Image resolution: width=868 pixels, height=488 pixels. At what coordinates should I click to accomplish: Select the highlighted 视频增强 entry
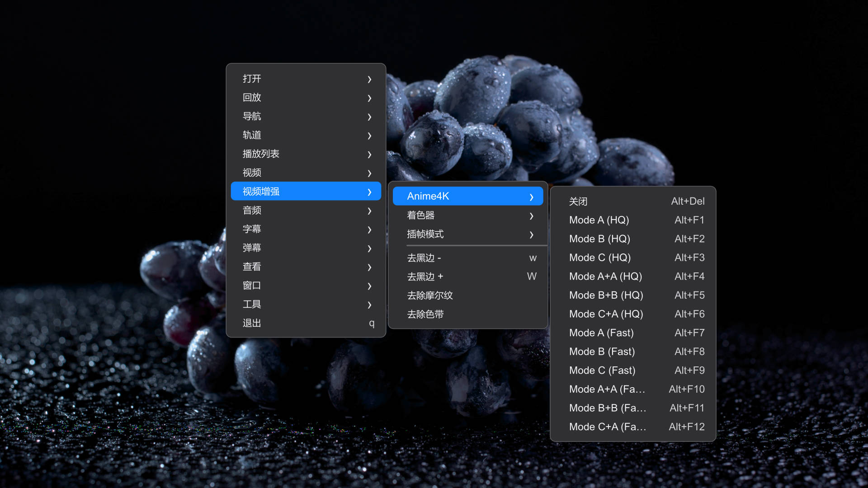point(306,192)
